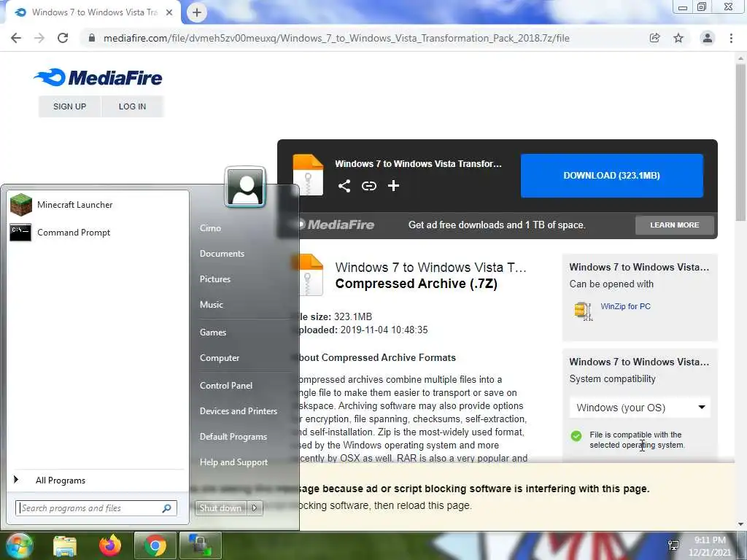Image resolution: width=747 pixels, height=560 pixels.
Task: Click the orange archive file icon in banner
Action: coord(308,175)
